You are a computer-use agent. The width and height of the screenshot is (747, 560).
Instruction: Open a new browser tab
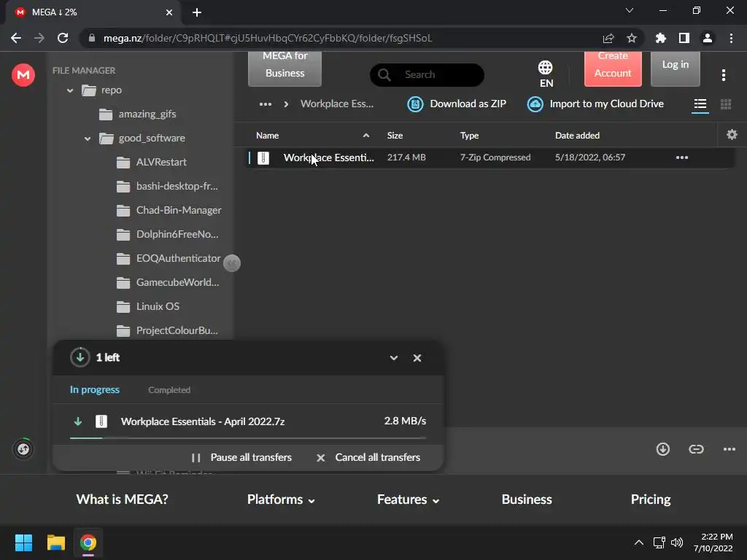pyautogui.click(x=197, y=12)
